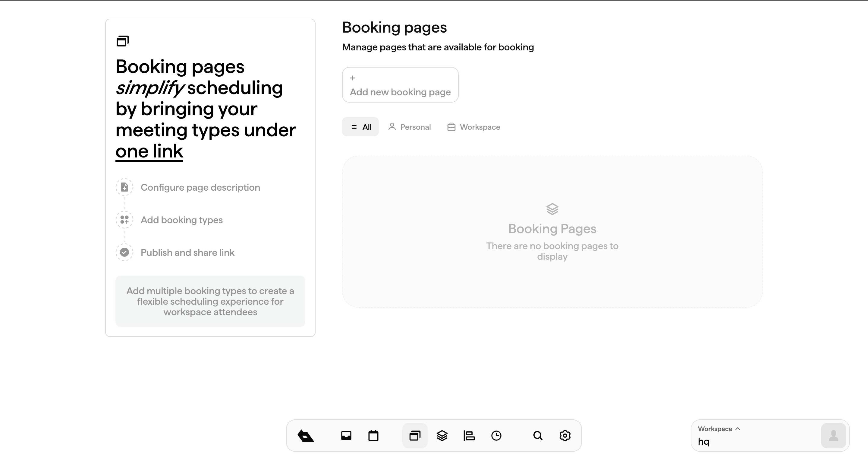868x470 pixels.
Task: Open the calendar icon in dock
Action: click(x=373, y=436)
